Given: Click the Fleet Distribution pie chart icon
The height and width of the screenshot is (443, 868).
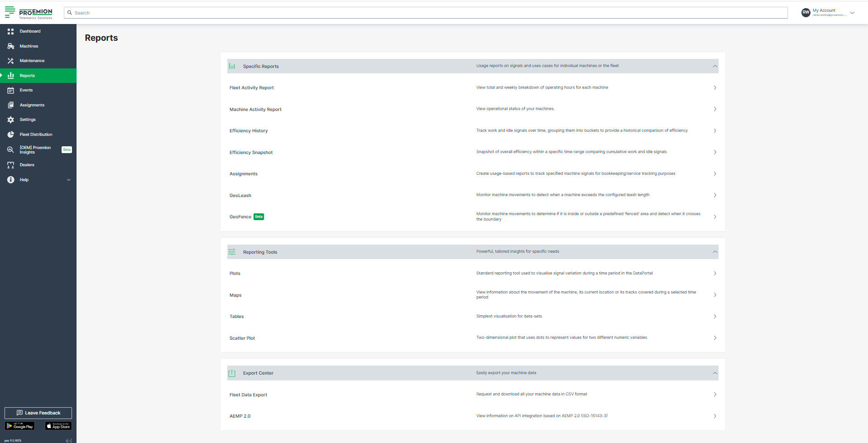Looking at the screenshot, I should click(x=10, y=135).
